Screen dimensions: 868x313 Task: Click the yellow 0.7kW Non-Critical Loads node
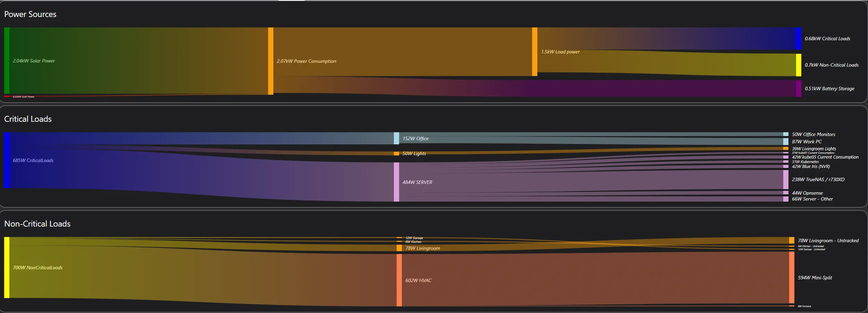(798, 65)
